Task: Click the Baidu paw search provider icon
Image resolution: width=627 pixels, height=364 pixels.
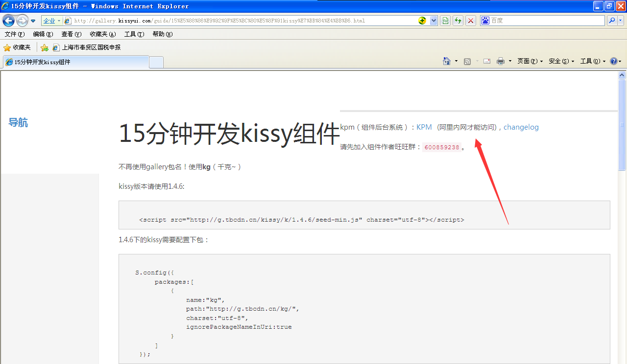Action: (x=485, y=21)
